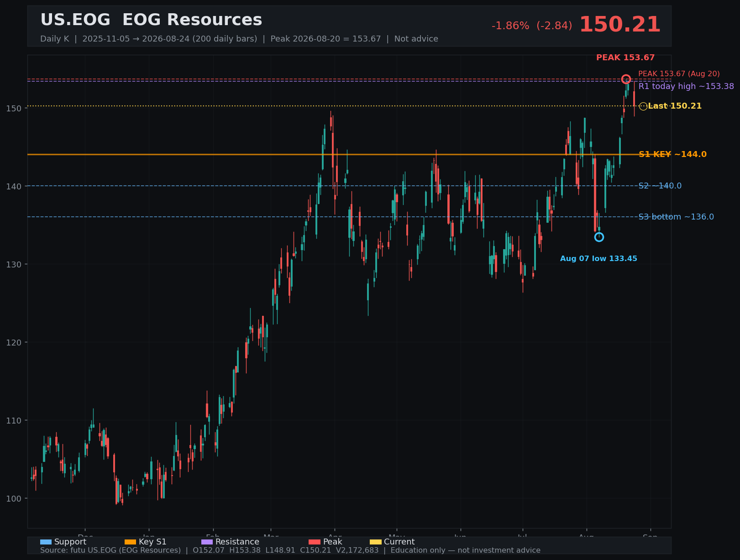Click the yellow Current legend swatch
The height and width of the screenshot is (560, 740).
coord(375,542)
